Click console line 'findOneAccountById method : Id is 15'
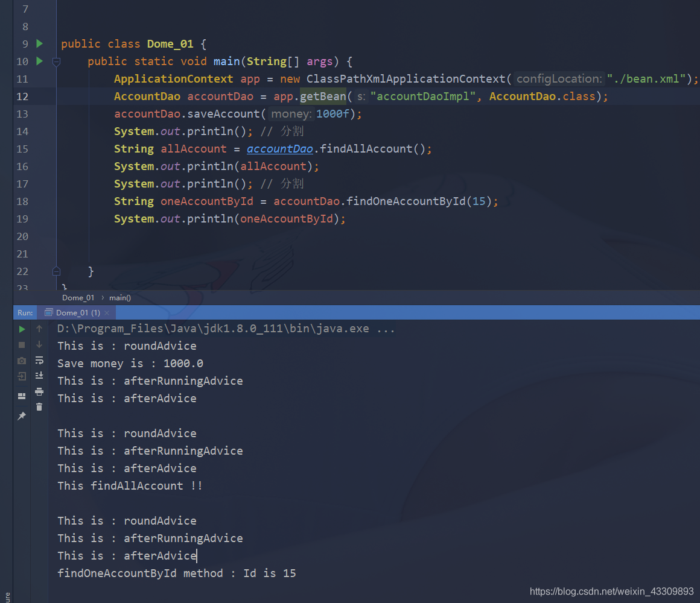 click(177, 573)
